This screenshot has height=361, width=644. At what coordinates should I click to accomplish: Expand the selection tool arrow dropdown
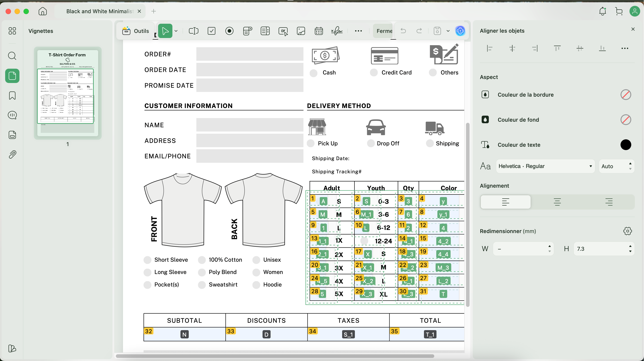click(x=176, y=31)
